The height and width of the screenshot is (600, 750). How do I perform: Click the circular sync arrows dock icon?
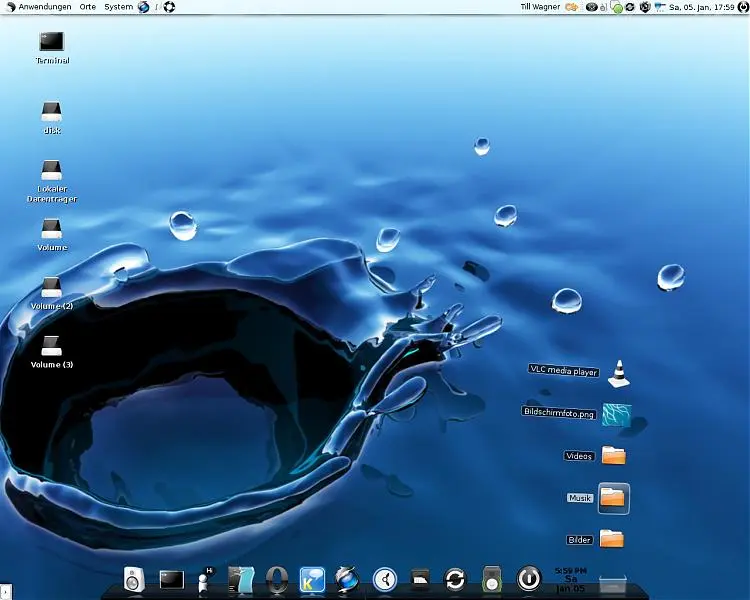coord(455,579)
